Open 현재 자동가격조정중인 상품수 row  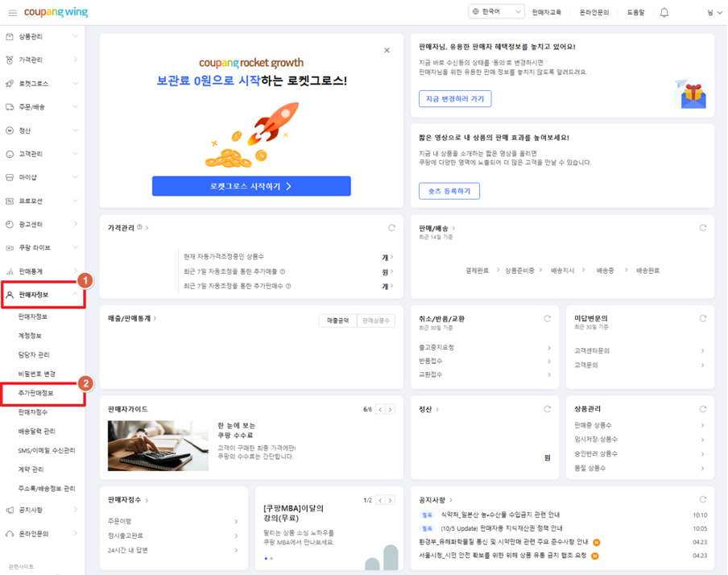(x=288, y=256)
